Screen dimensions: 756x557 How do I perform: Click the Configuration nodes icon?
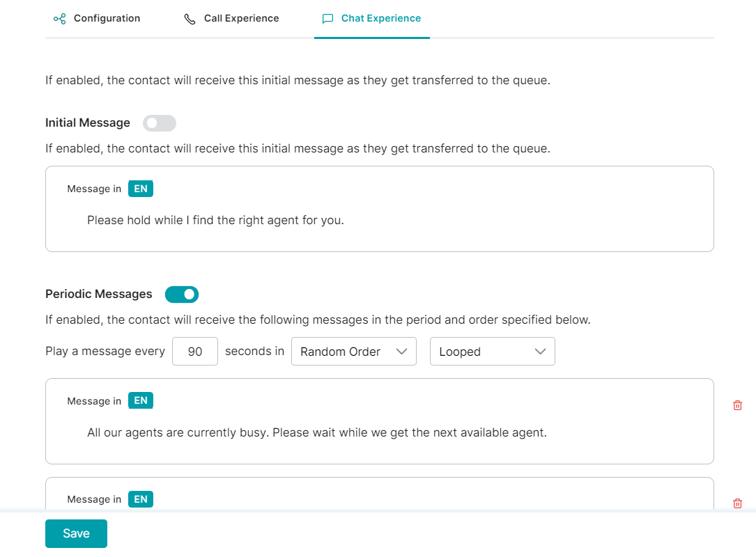pos(60,19)
